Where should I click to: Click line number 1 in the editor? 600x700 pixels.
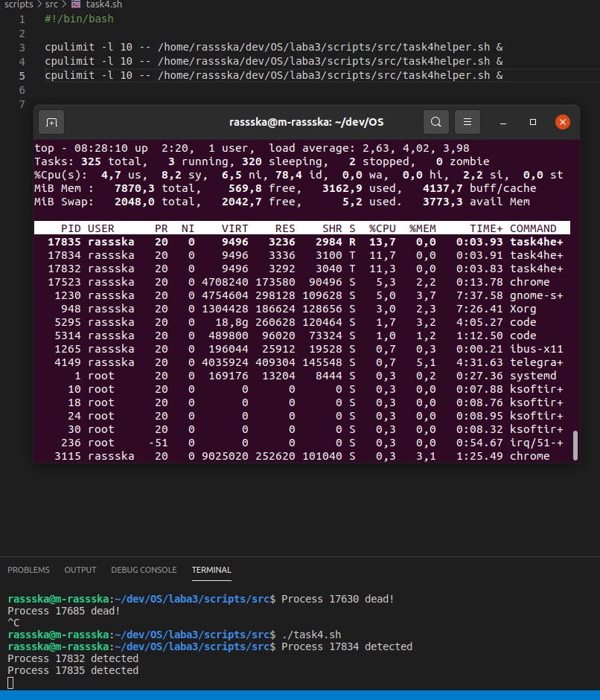22,19
